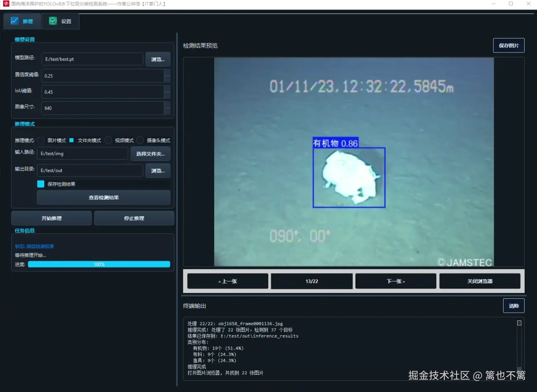Select 摄像头模式 radio button
Viewport: 537px width, 392px height.
140,140
